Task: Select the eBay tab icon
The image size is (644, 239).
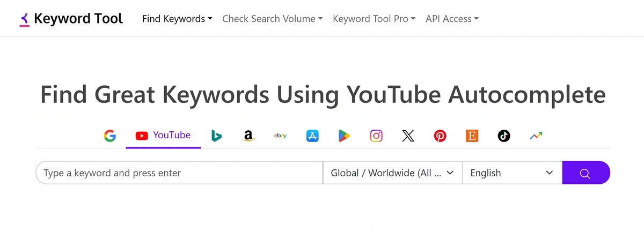Action: [280, 136]
